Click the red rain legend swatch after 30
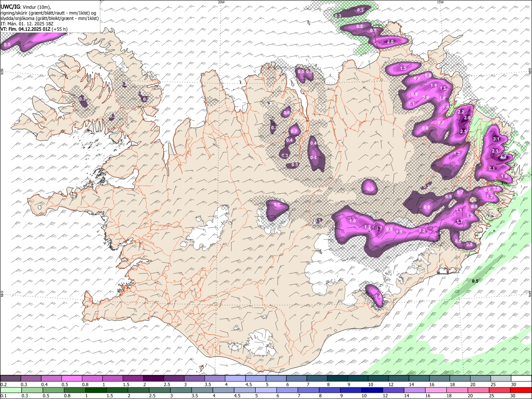This screenshot has height=399, width=532. click(521, 390)
